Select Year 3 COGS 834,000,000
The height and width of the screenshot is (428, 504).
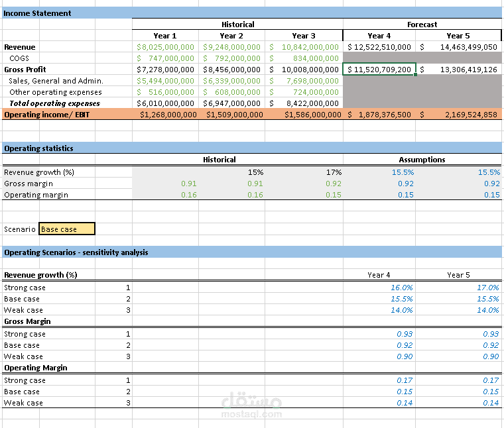(304, 58)
